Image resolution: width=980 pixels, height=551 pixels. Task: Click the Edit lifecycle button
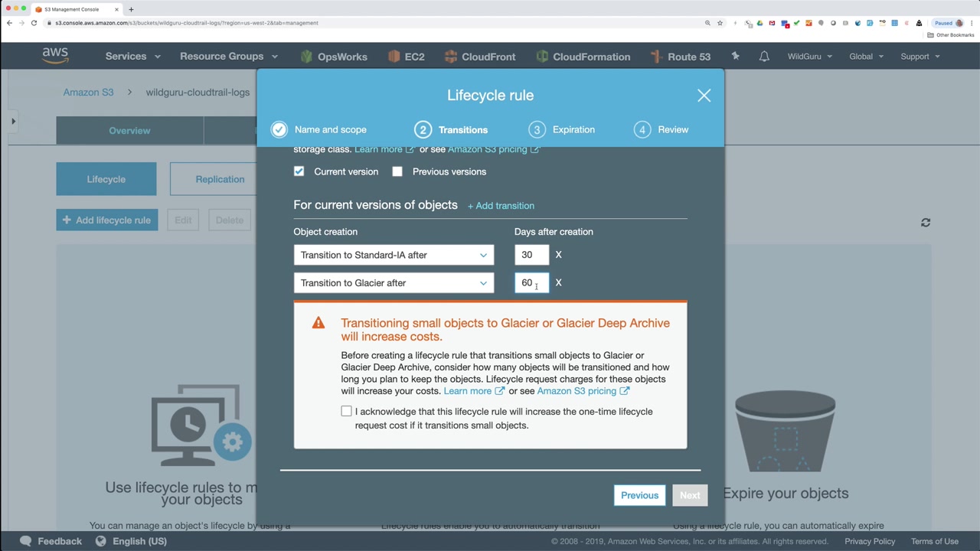point(183,220)
